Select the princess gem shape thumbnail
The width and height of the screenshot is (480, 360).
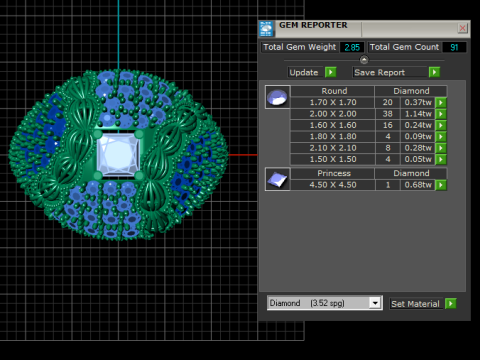(x=278, y=179)
